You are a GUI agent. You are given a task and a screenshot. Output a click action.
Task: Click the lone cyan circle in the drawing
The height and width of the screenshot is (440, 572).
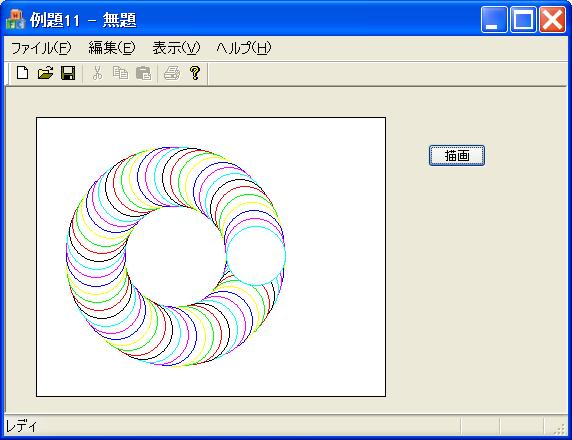[256, 256]
